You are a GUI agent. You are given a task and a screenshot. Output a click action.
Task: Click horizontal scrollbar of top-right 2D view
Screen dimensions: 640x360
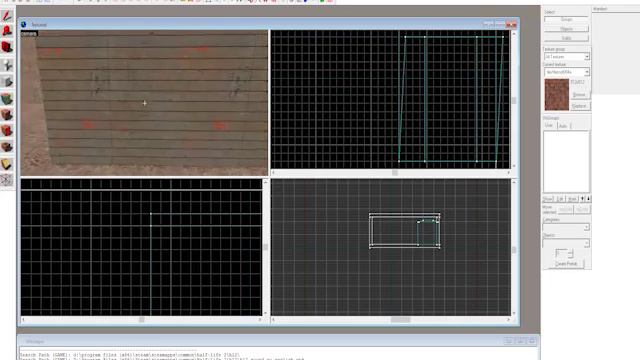point(391,173)
